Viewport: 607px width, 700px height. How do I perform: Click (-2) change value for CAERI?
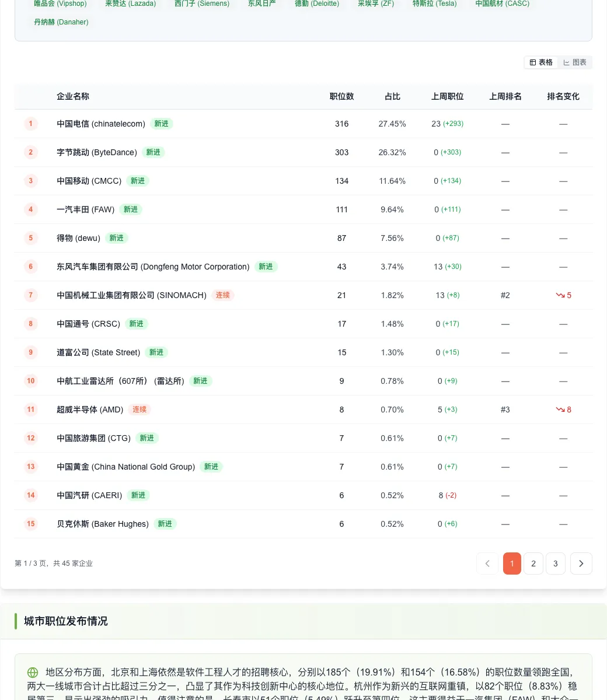coord(451,495)
